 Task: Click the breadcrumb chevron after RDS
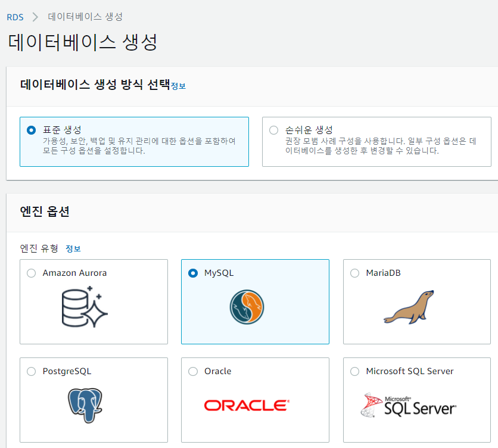(x=35, y=17)
